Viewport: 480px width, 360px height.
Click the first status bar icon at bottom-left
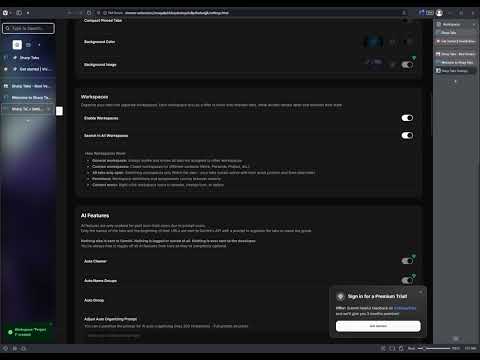pyautogui.click(x=5, y=348)
